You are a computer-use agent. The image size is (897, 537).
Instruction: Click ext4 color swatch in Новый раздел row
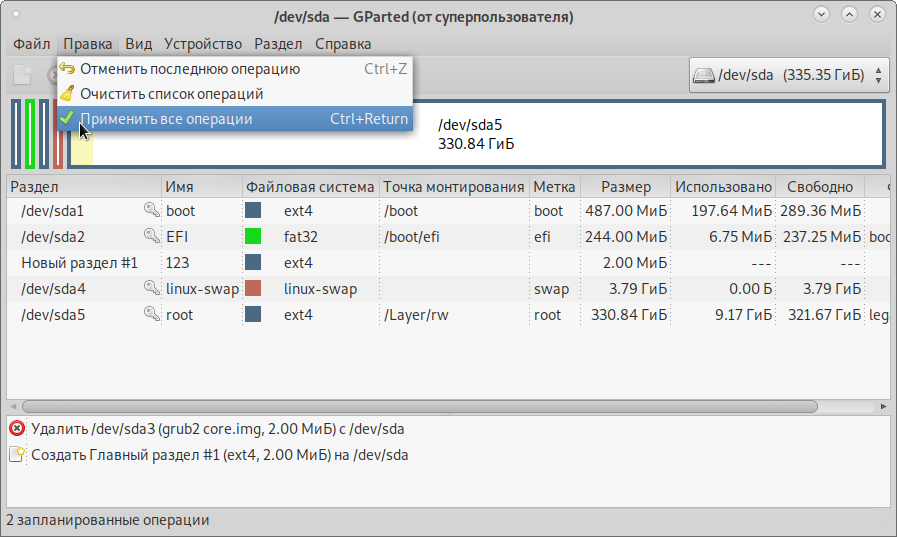coord(253,262)
